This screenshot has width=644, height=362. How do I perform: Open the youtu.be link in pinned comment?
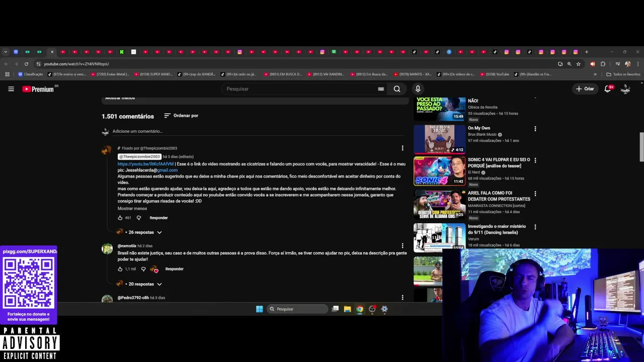pyautogui.click(x=145, y=164)
